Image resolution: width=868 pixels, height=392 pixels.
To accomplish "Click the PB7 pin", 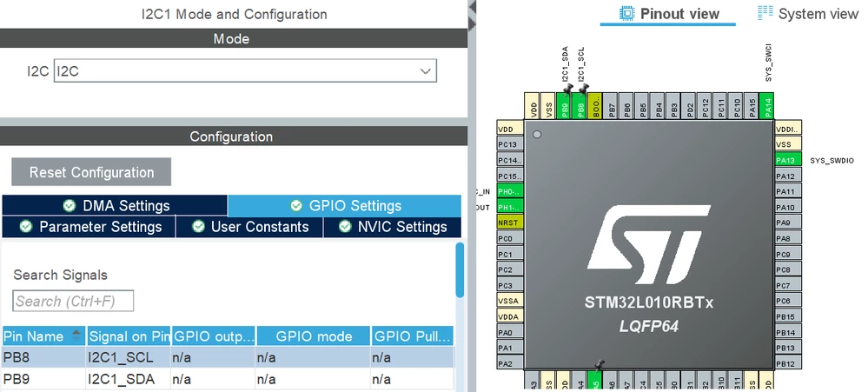I will pos(612,106).
